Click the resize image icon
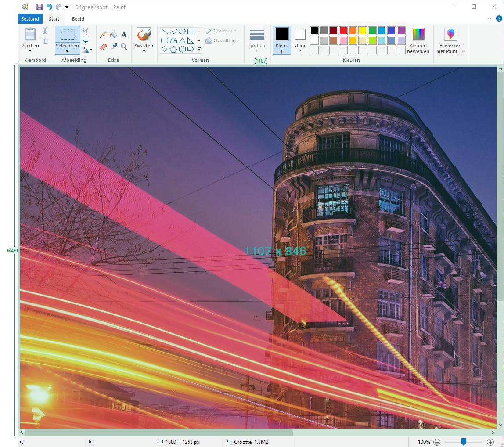The image size is (504, 447). [86, 40]
